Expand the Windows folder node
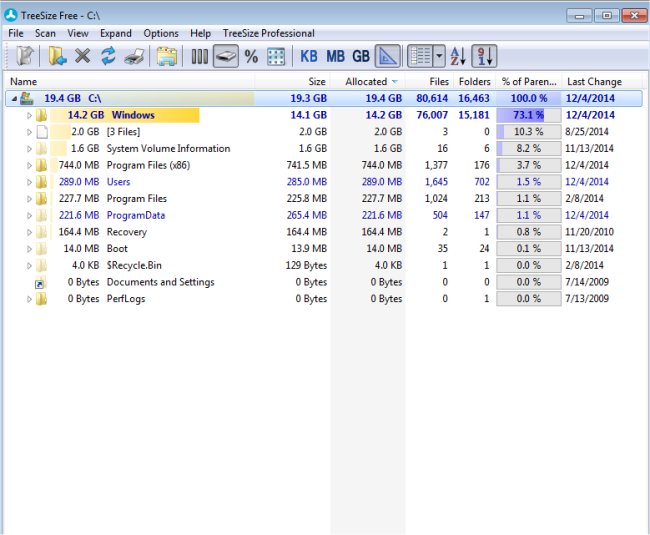 [x=29, y=116]
